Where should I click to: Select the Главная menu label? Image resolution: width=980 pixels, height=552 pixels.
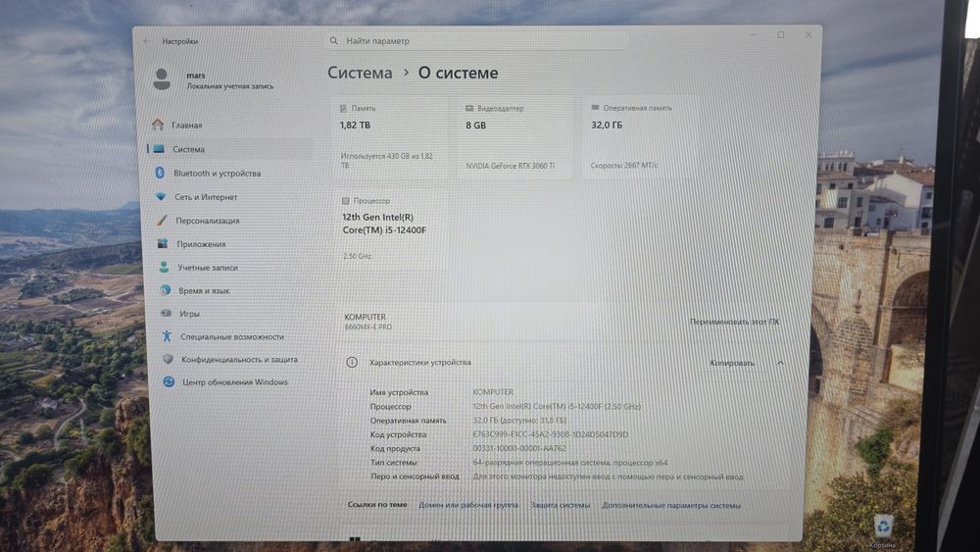click(187, 125)
